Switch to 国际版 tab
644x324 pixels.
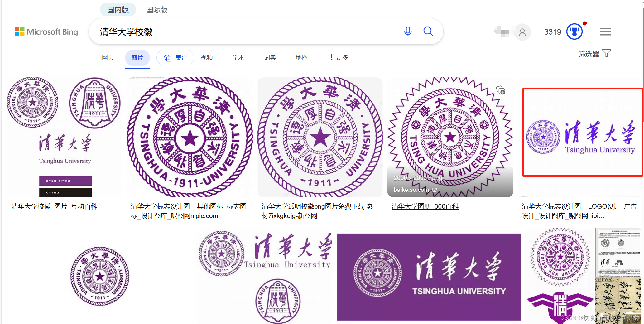pos(157,10)
